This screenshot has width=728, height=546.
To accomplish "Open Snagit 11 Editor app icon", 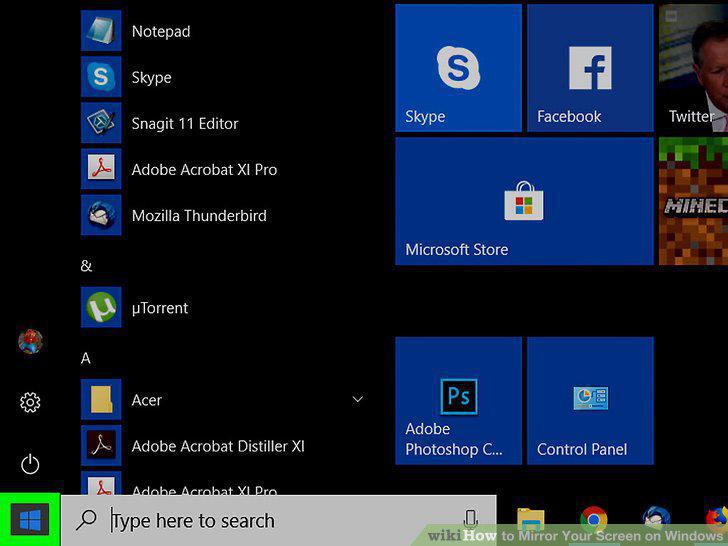I will point(101,123).
